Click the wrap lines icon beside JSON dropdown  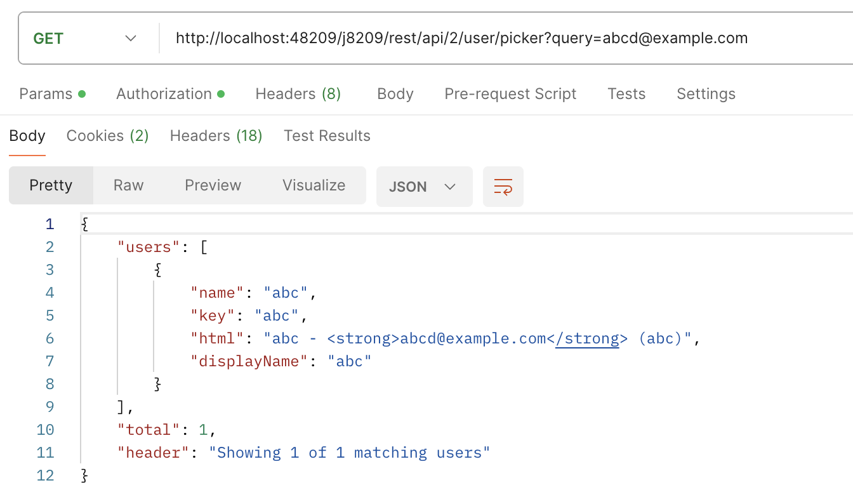click(x=503, y=186)
